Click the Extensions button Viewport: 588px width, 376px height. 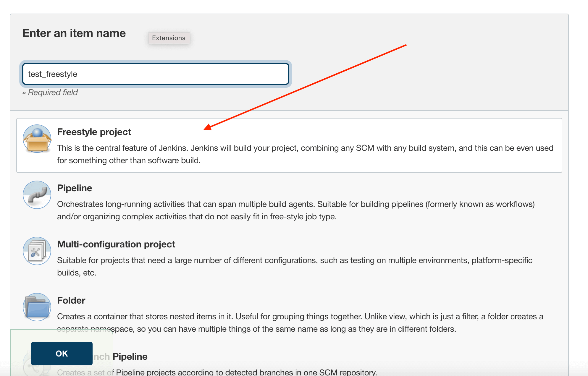[169, 38]
